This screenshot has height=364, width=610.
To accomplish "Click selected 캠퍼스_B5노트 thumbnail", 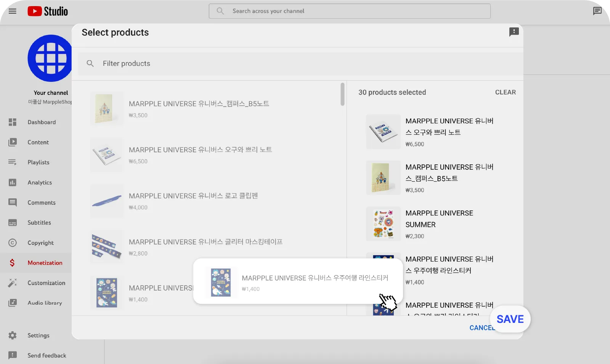I will coord(383,178).
